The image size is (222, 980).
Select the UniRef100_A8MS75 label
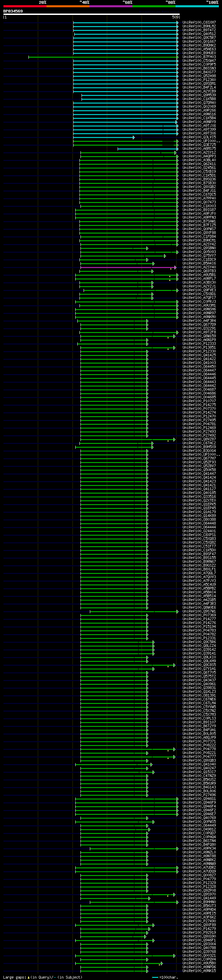point(199,149)
